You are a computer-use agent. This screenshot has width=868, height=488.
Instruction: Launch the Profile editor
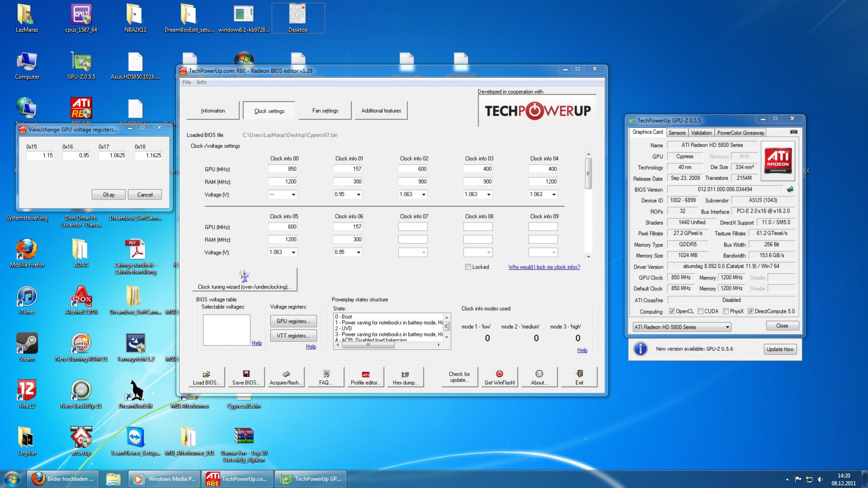point(365,377)
